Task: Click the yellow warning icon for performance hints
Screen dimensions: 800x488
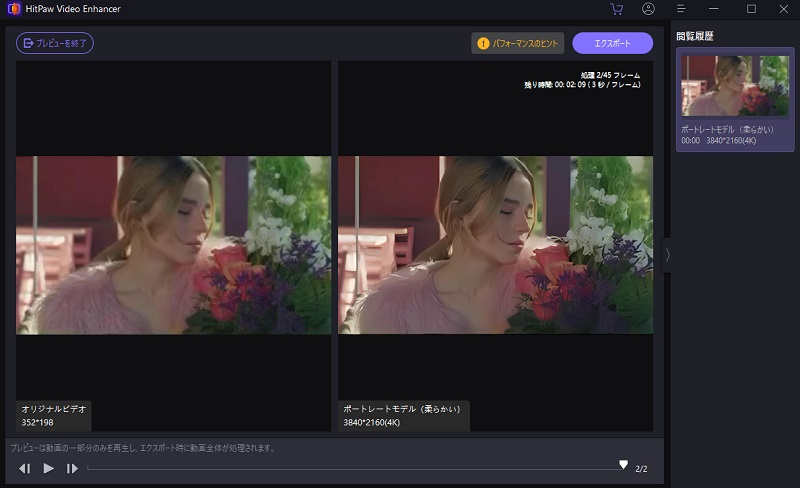Action: coord(484,43)
